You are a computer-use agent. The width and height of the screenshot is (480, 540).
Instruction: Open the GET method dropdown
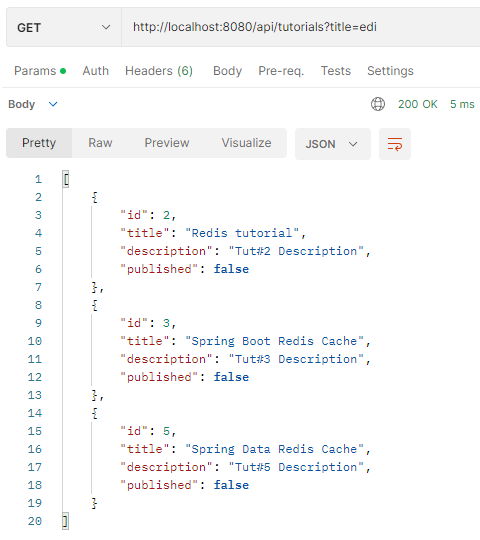coord(64,27)
